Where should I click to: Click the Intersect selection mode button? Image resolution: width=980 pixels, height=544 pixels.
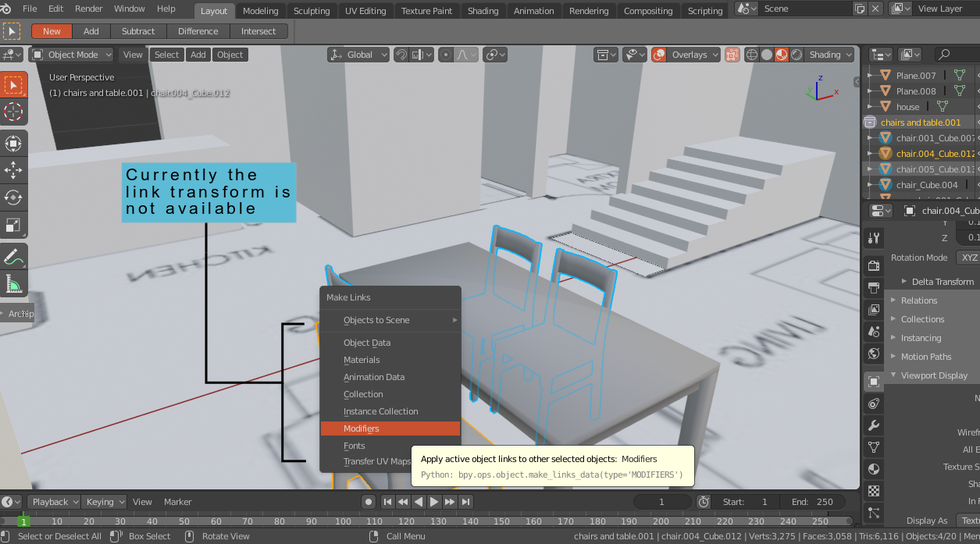click(258, 31)
